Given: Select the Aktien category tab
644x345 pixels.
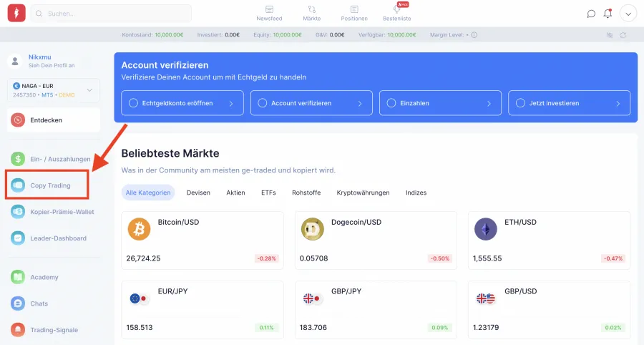Looking at the screenshot, I should click(x=235, y=193).
